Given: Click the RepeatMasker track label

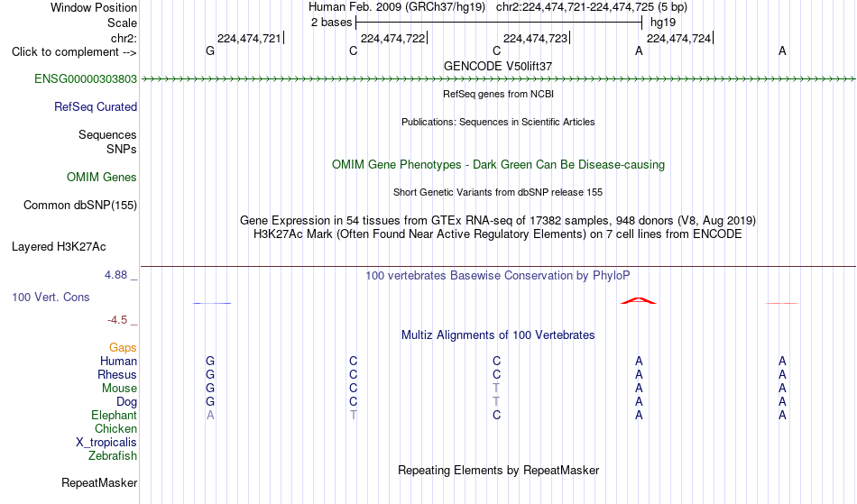Looking at the screenshot, I should pos(99,483).
